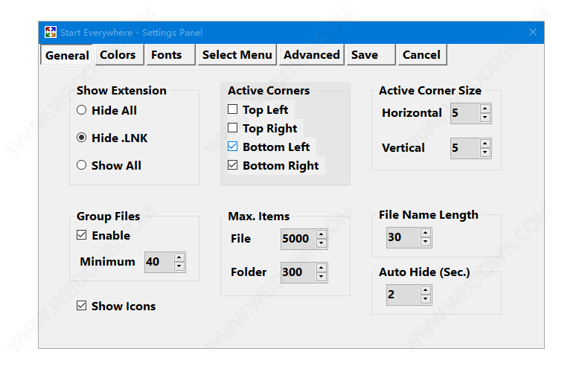The height and width of the screenshot is (372, 588).
Task: Open the Advanced tab
Action: pyautogui.click(x=311, y=55)
